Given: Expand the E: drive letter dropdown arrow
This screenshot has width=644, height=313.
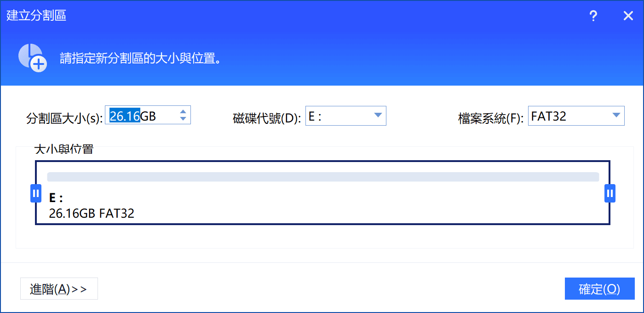Looking at the screenshot, I should (378, 116).
